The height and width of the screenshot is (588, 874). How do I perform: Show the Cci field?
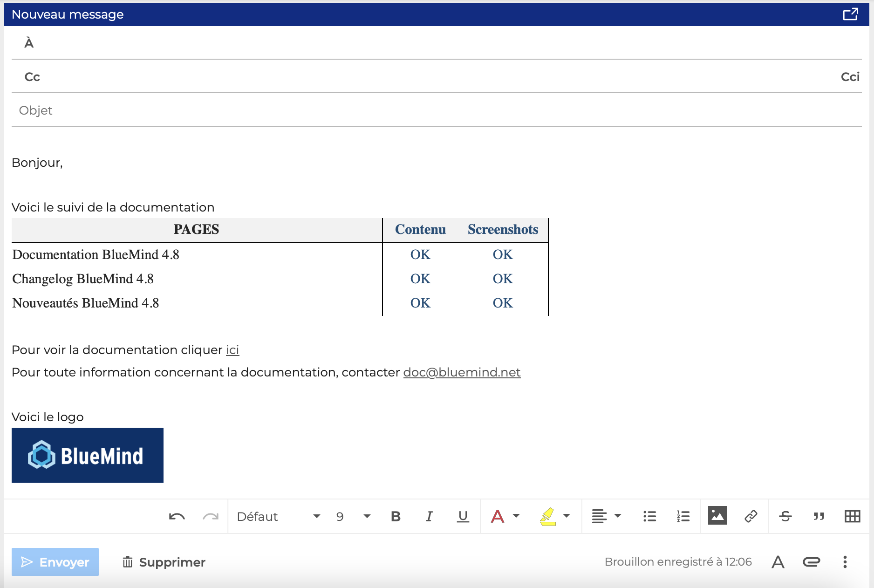coord(850,77)
